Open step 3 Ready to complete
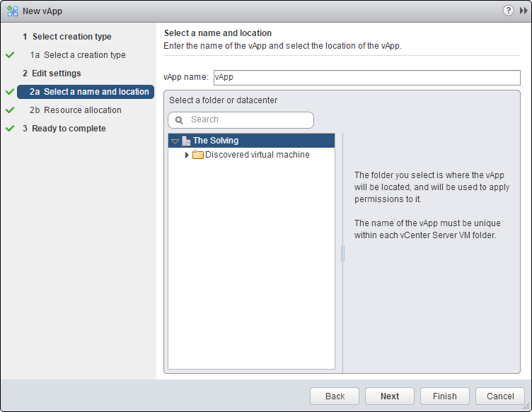The image size is (532, 412). pos(64,129)
